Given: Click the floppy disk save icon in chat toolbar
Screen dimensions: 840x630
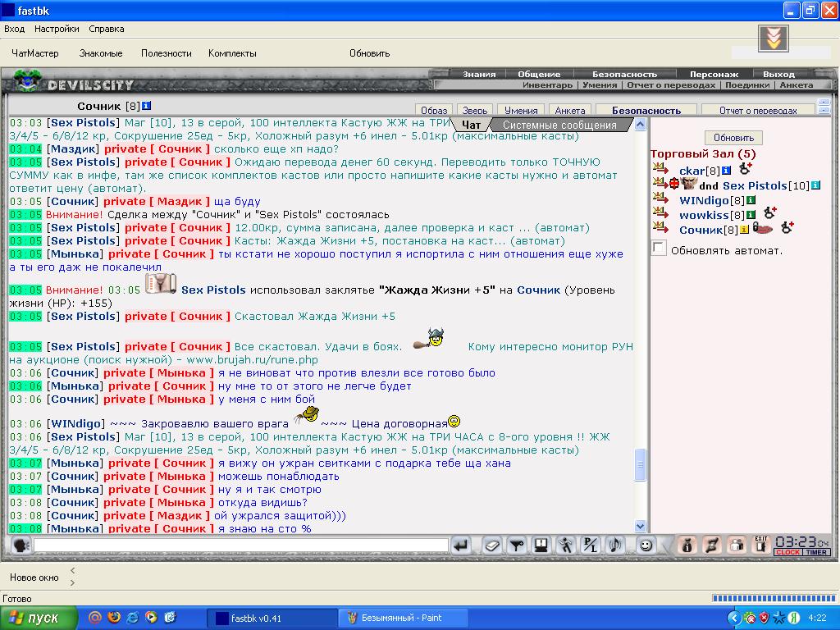Looking at the screenshot, I should [x=541, y=546].
